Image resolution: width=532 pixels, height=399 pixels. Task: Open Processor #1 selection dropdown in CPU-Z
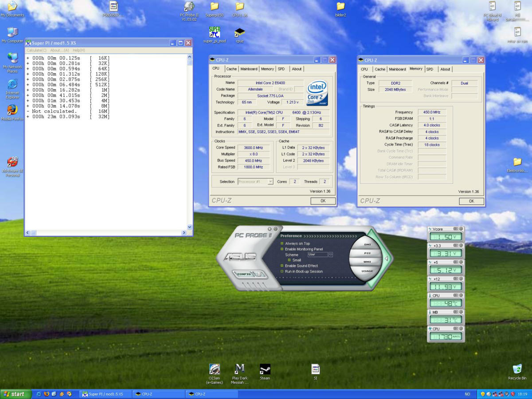[270, 182]
